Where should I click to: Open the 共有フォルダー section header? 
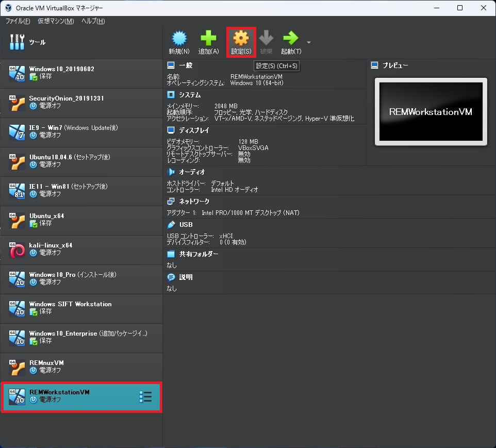point(199,254)
